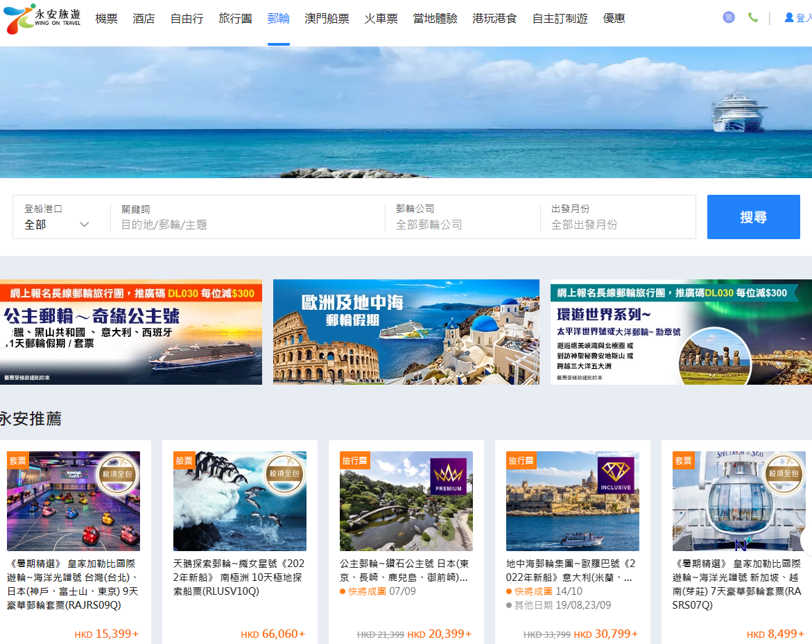Click the Malta harbor cruise thumbnail
812x644 pixels.
pos(573,501)
